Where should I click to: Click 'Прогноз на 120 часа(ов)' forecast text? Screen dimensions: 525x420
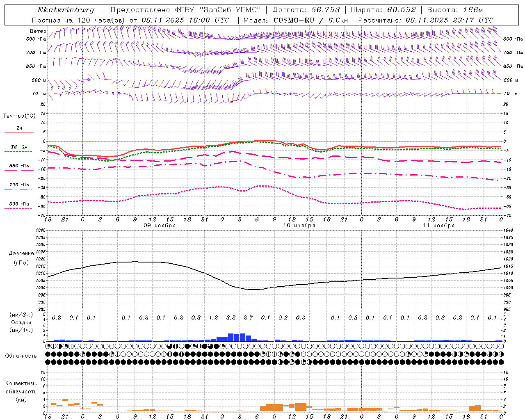click(79, 20)
